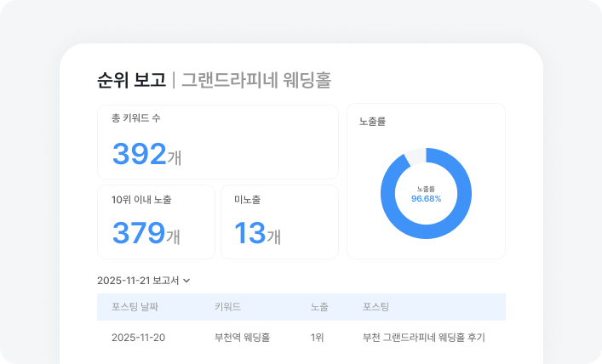
Task: Click the 379개 value
Action: pyautogui.click(x=146, y=234)
